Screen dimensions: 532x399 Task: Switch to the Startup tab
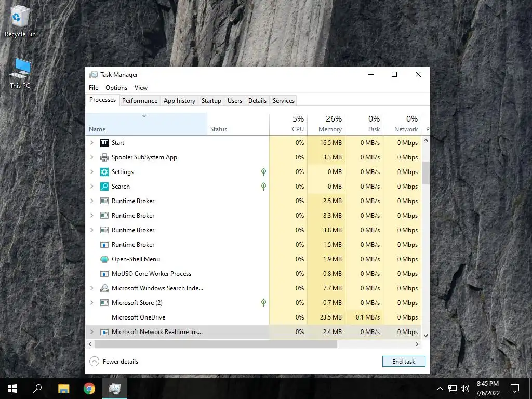pos(211,101)
